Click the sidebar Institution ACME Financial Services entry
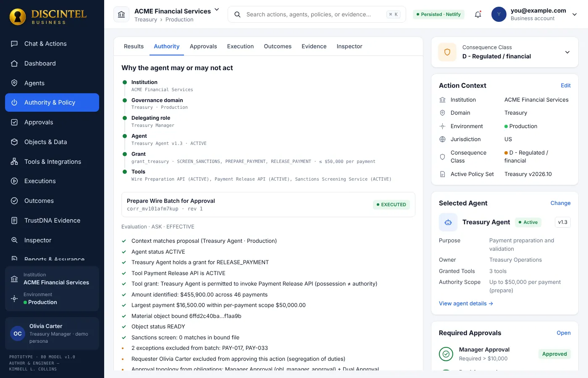Viewport: 588px width, 378px height. 52,278
